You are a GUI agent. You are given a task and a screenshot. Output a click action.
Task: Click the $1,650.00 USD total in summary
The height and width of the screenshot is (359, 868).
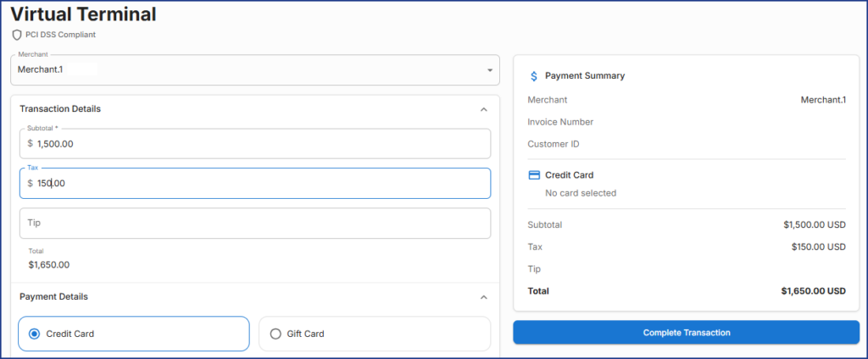point(813,291)
